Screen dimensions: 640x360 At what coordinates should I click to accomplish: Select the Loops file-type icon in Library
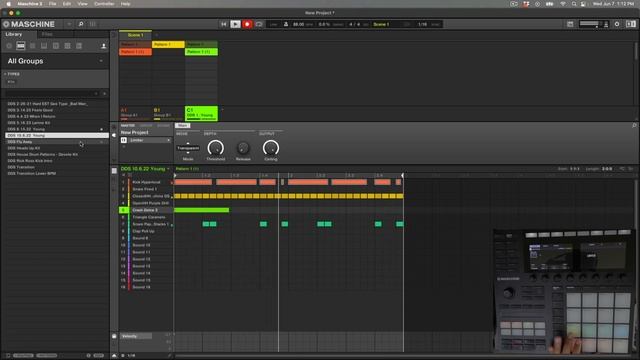67,46
